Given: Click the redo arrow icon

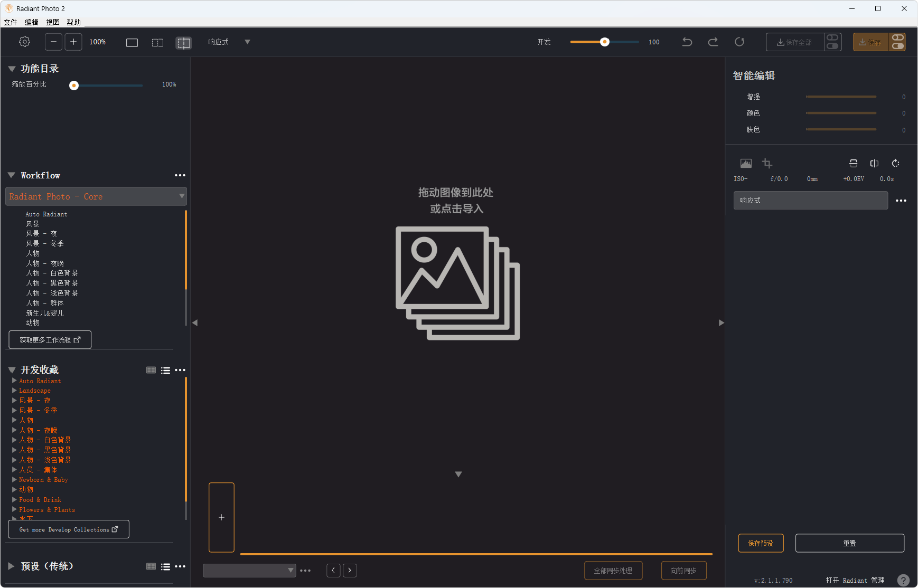Looking at the screenshot, I should (x=713, y=42).
